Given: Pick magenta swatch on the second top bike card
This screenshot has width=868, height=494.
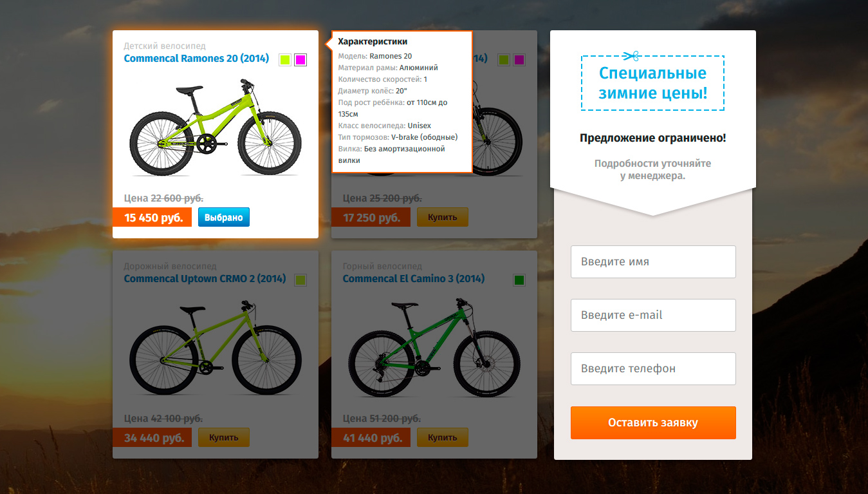Looking at the screenshot, I should pos(519,60).
